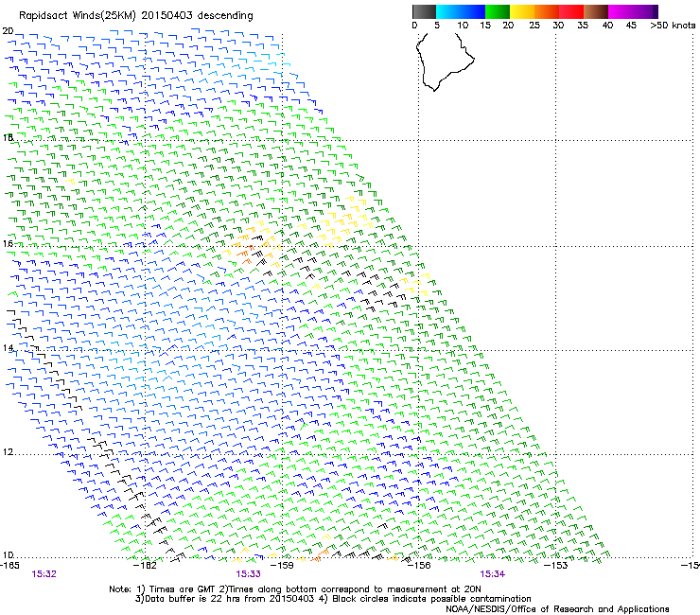Screen dimensions: 700x615
Task: Select the orange 25-30 knots legend swatch
Action: click(x=547, y=11)
